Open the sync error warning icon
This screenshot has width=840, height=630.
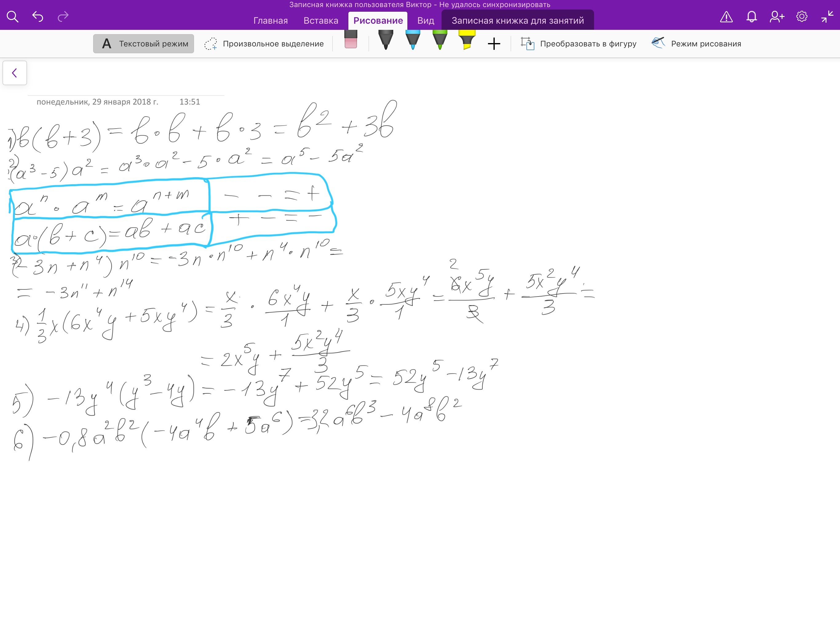pos(726,17)
